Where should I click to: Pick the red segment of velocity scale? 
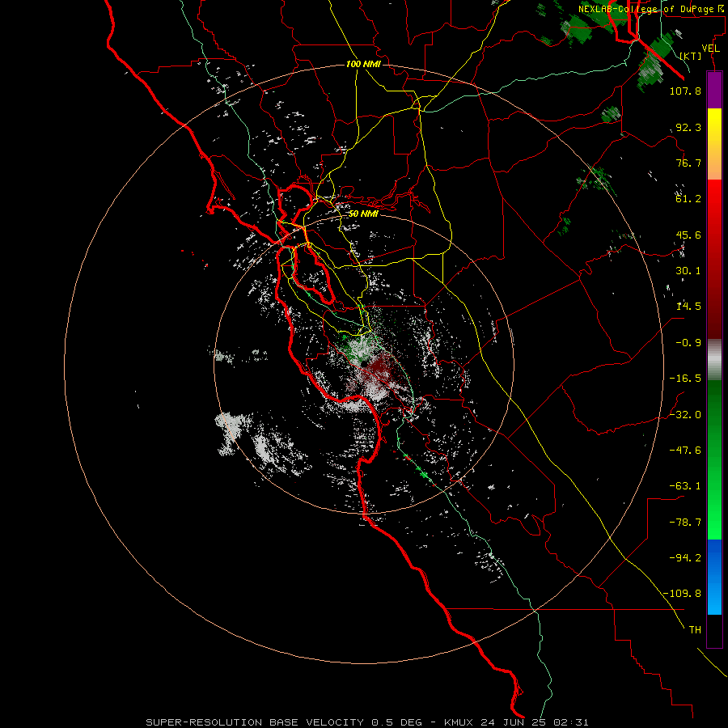pyautogui.click(x=714, y=259)
